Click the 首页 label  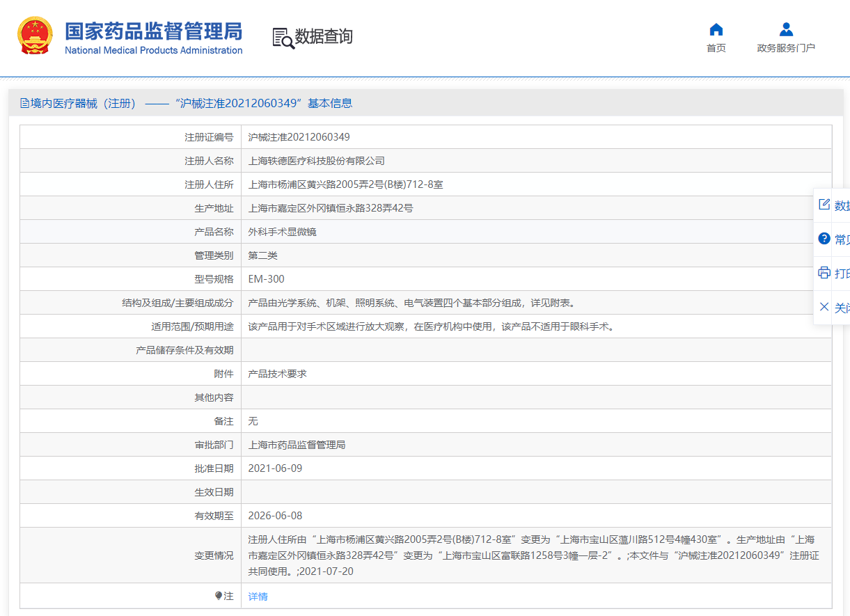(716, 48)
